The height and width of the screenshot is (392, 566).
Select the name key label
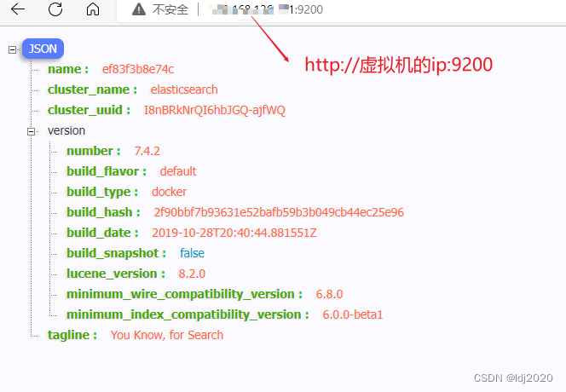coord(68,69)
